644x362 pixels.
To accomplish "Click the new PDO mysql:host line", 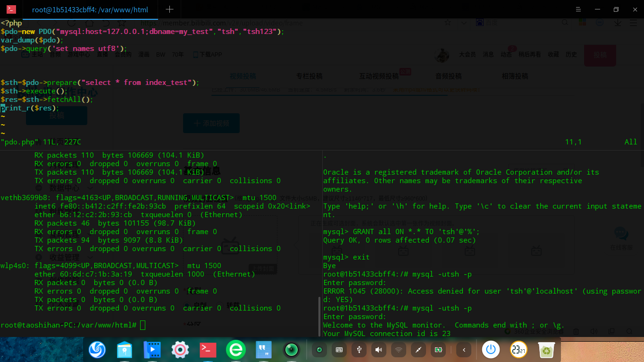I will click(x=142, y=32).
